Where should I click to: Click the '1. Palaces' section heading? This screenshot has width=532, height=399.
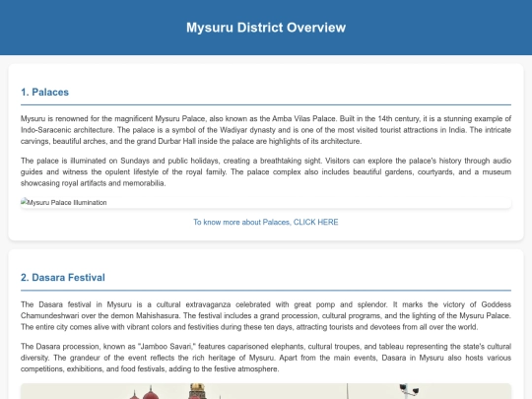click(44, 93)
